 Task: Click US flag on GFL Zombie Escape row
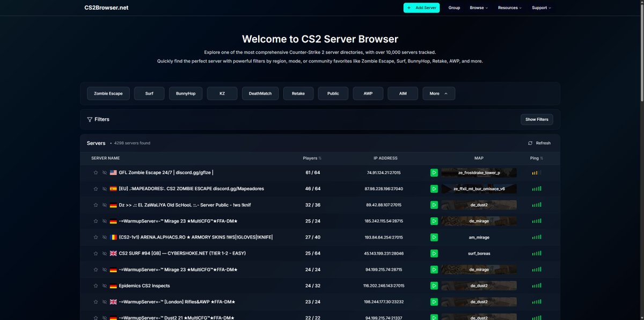(x=113, y=173)
